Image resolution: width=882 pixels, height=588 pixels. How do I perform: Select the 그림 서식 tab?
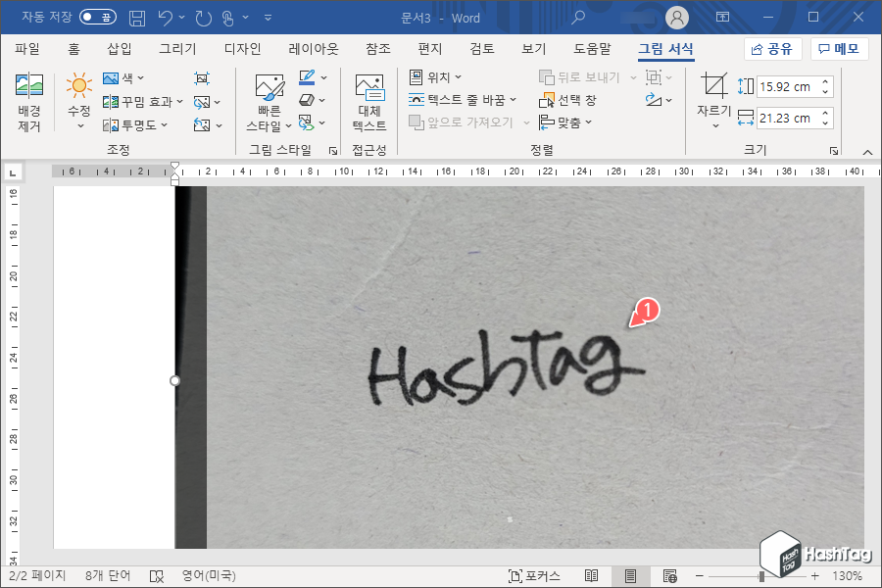pos(665,49)
